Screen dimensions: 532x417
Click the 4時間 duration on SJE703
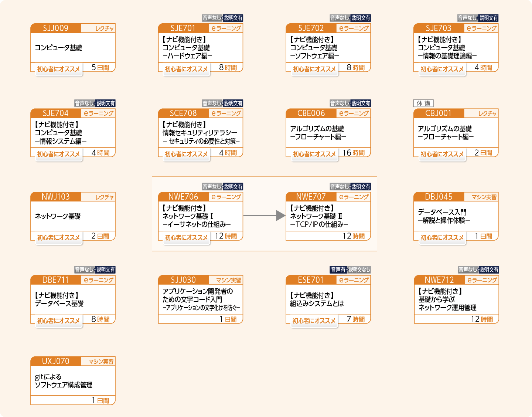(x=483, y=68)
